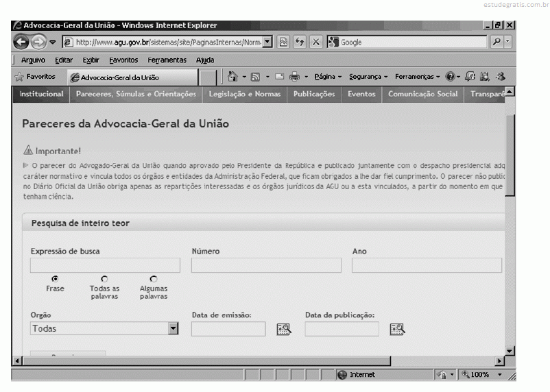
Task: Click the second-to-last command bar icon
Action: pyautogui.click(x=485, y=77)
